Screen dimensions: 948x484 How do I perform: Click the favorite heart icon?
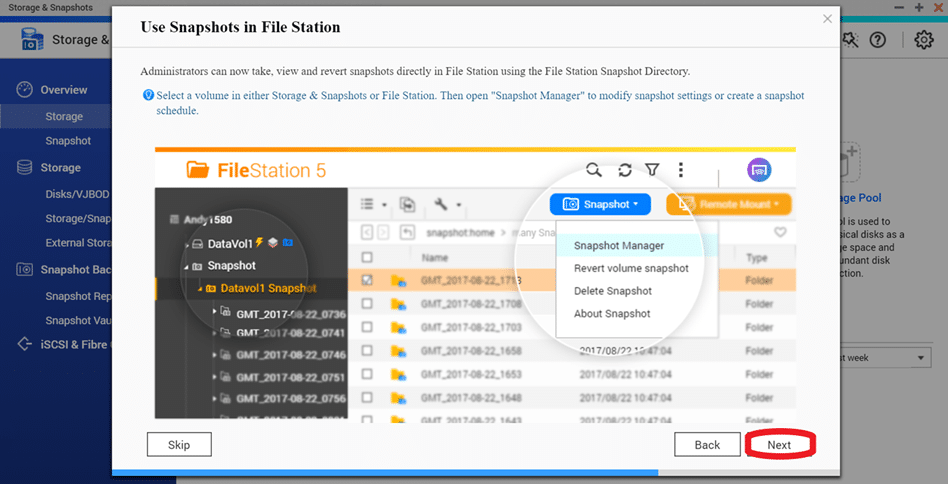(x=780, y=232)
